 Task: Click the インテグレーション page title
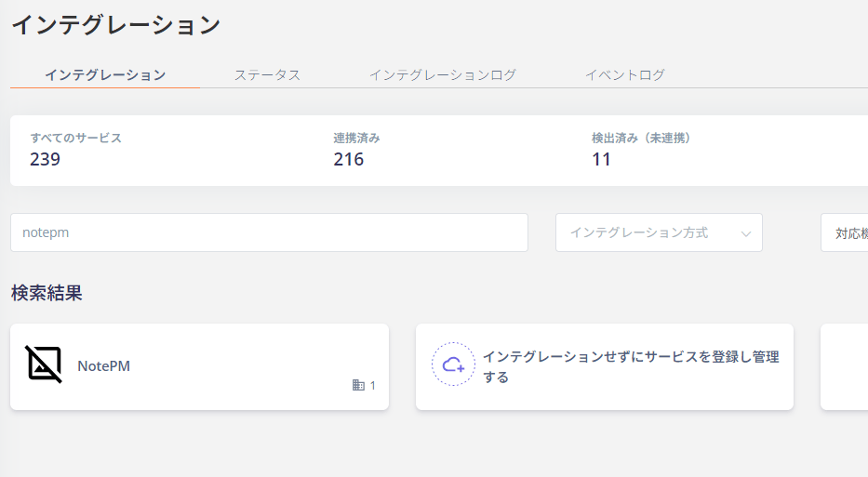point(115,25)
